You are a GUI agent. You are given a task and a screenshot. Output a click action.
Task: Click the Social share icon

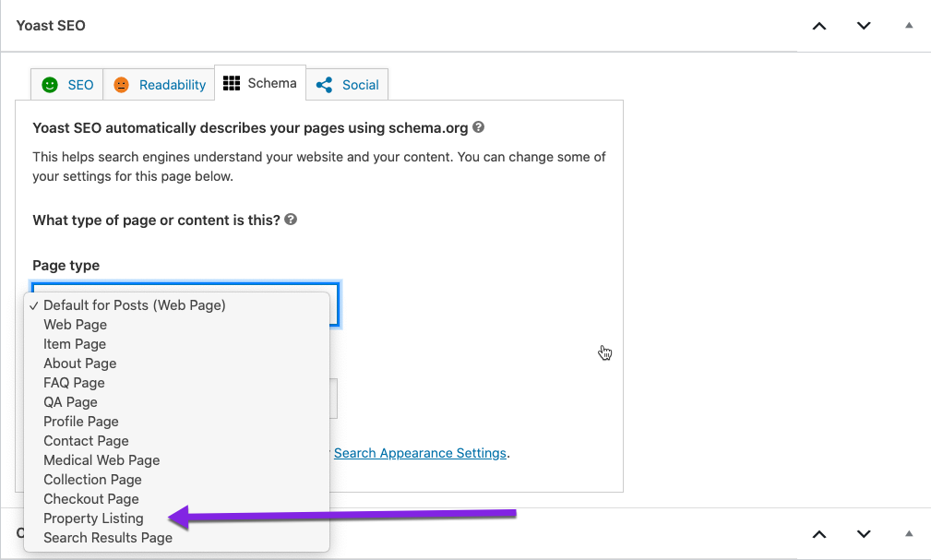[324, 85]
